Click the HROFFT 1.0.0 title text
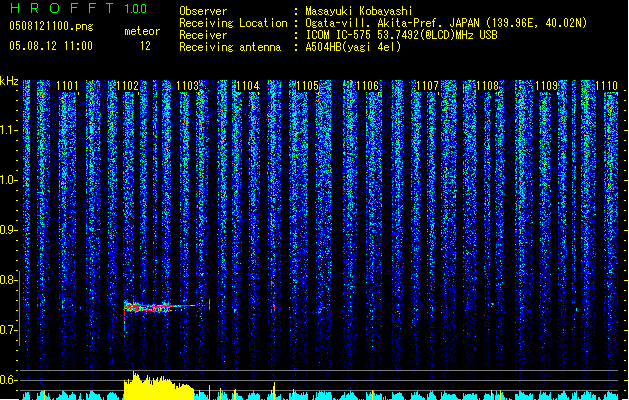 pyautogui.click(x=78, y=8)
